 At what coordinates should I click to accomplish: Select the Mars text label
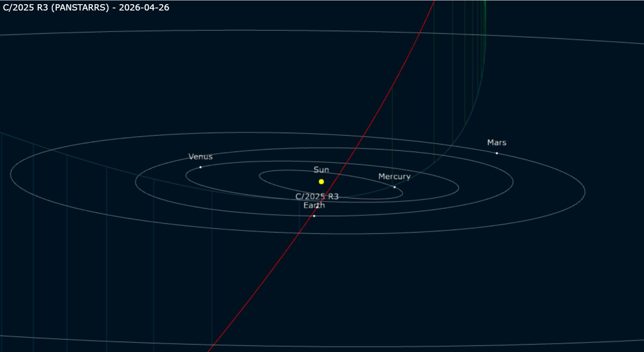coord(497,143)
